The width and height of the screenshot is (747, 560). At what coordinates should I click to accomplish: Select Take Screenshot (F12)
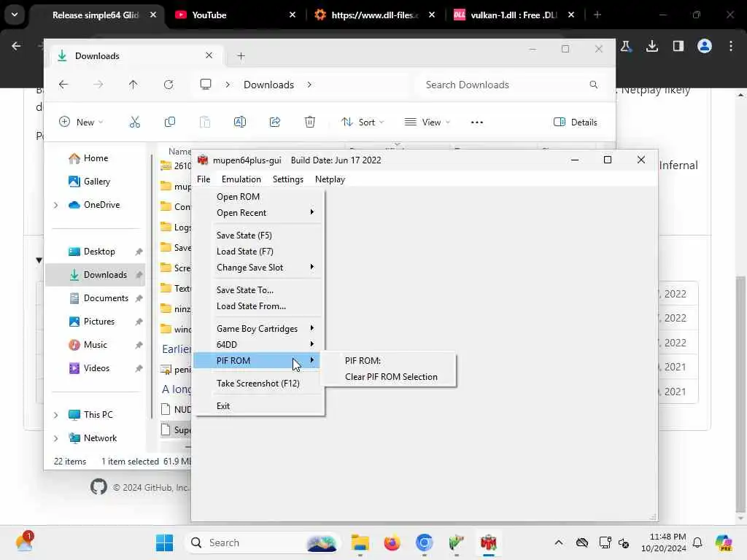[260, 384]
